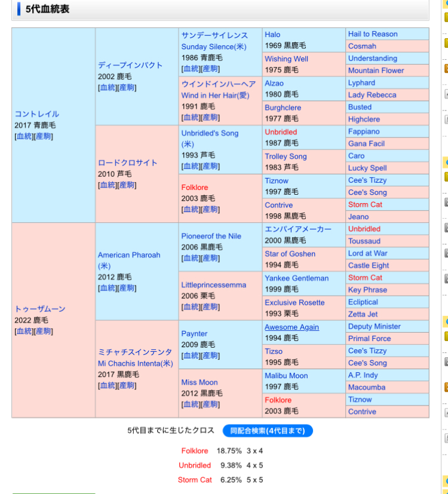
Task: Click the 同配合検索(4代目まで) button
Action: (268, 431)
